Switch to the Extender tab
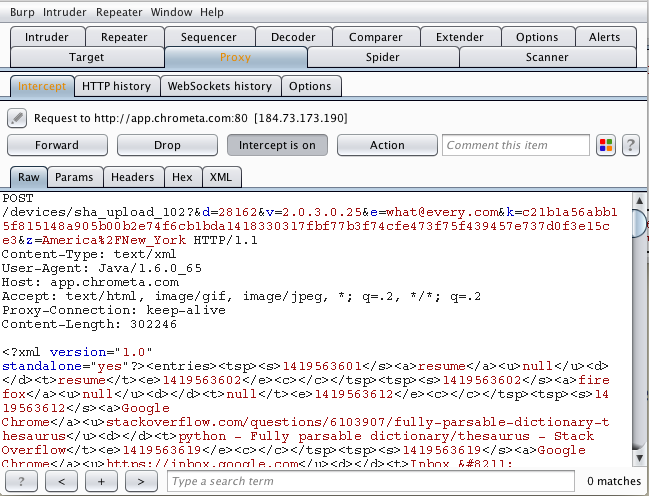 pos(459,37)
